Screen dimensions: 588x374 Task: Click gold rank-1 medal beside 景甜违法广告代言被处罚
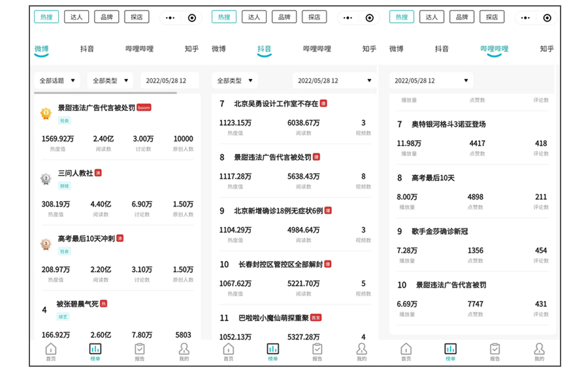46,113
